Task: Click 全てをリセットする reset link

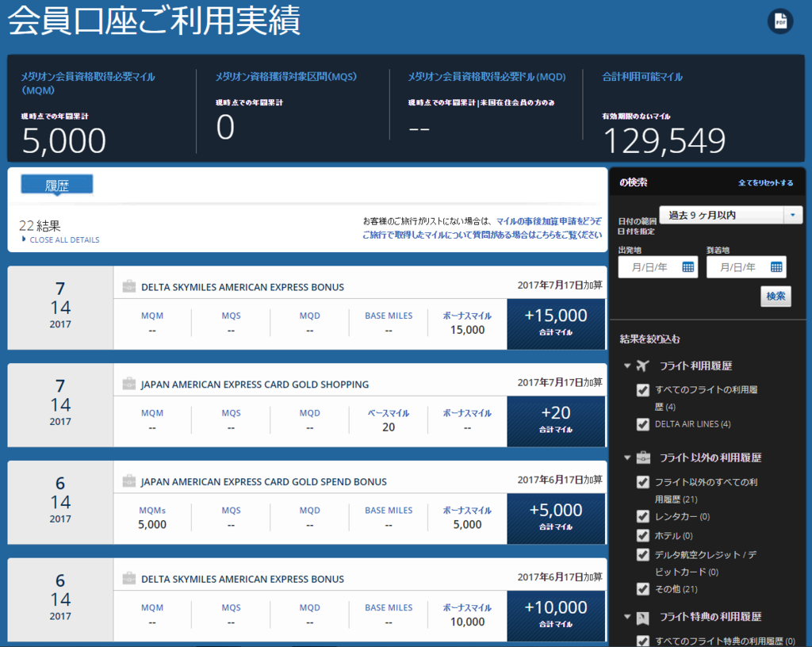Action: [x=765, y=182]
